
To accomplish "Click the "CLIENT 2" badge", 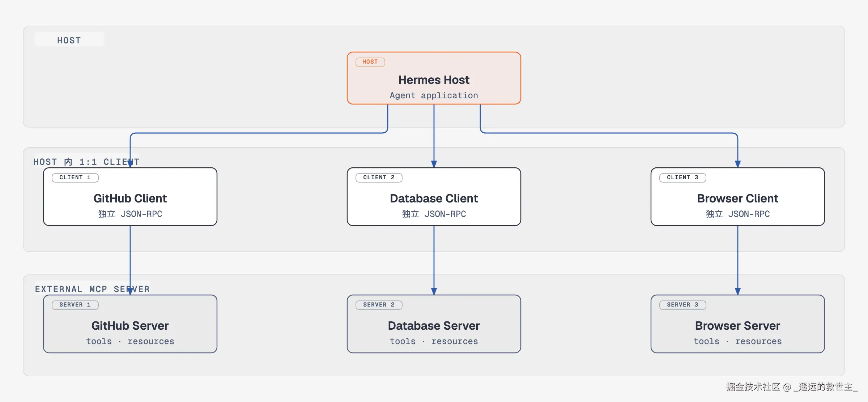I will [379, 178].
